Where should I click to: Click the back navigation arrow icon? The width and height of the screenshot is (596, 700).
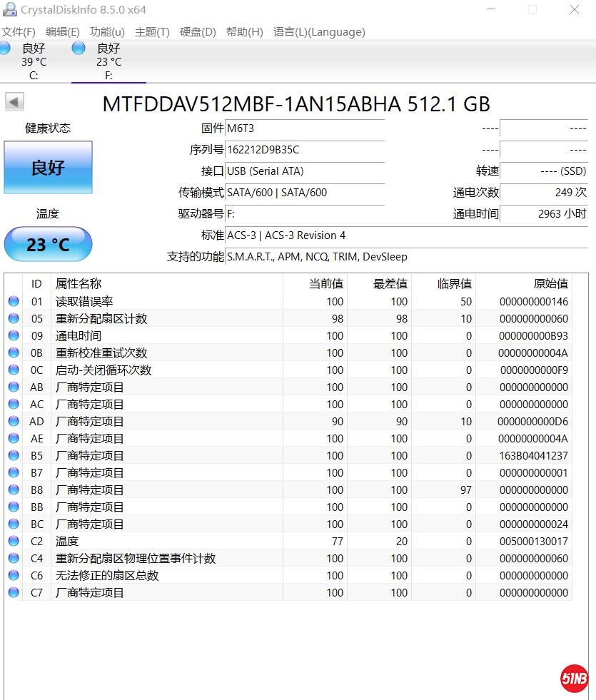click(13, 101)
